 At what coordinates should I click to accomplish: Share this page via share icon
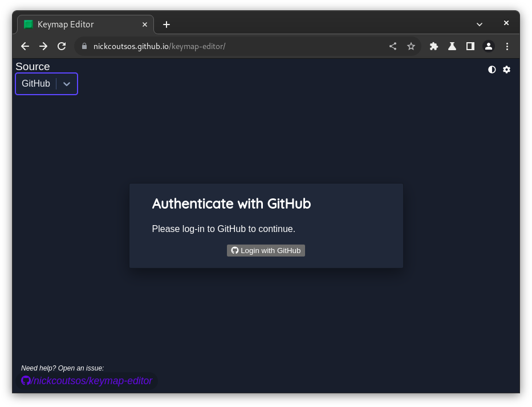tap(393, 46)
